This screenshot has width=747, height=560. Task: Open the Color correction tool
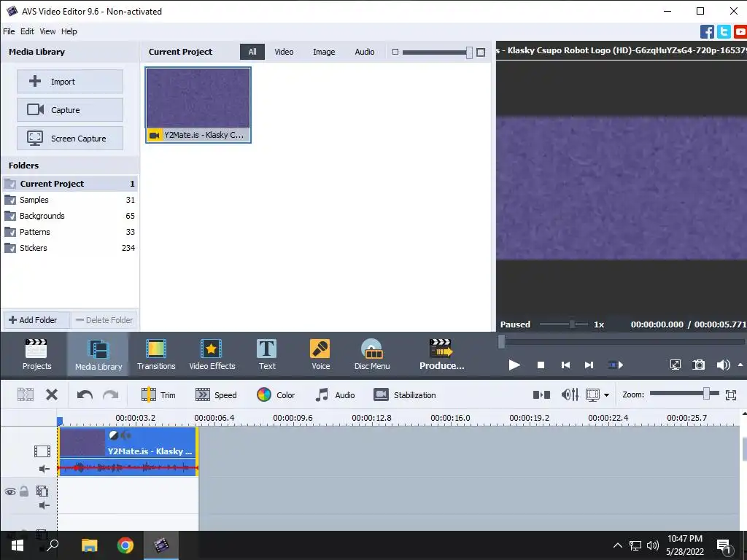275,394
